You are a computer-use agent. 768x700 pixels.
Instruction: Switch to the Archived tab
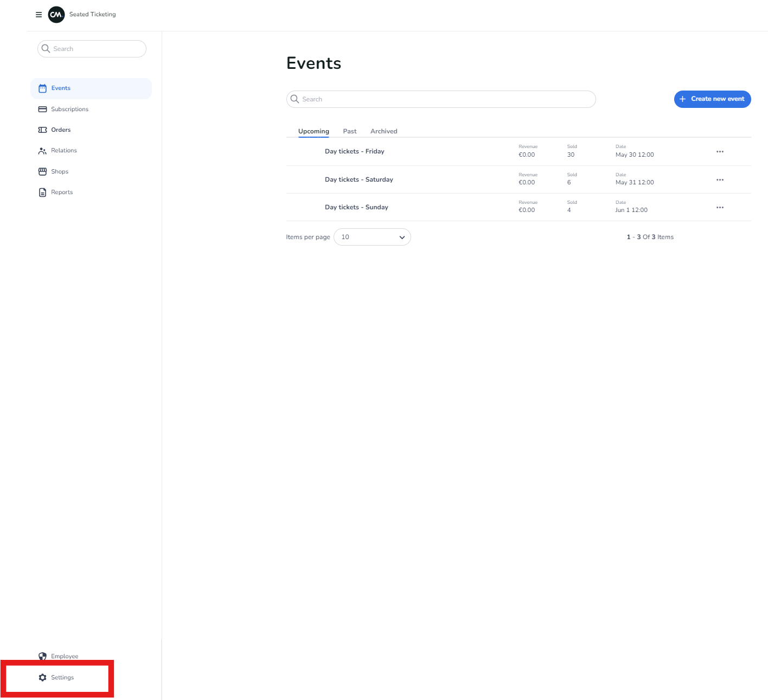pos(383,131)
